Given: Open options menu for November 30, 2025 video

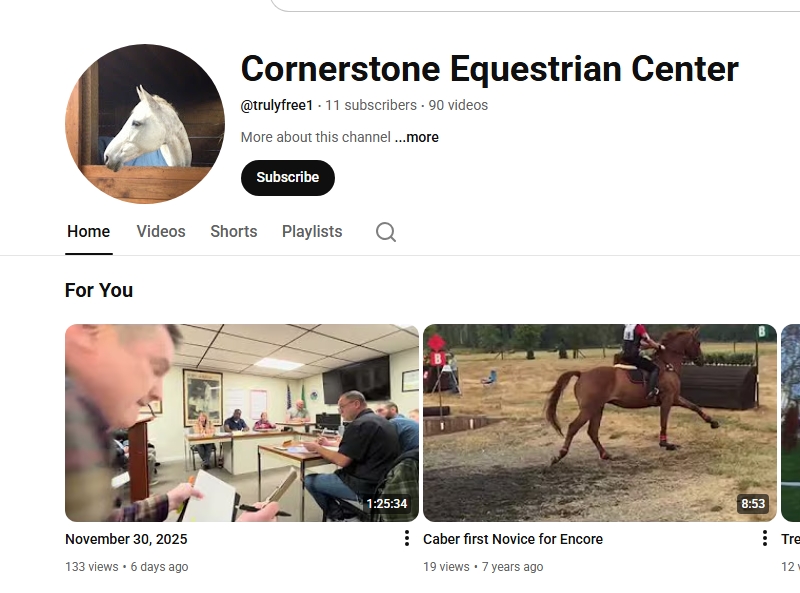Looking at the screenshot, I should coord(407,538).
